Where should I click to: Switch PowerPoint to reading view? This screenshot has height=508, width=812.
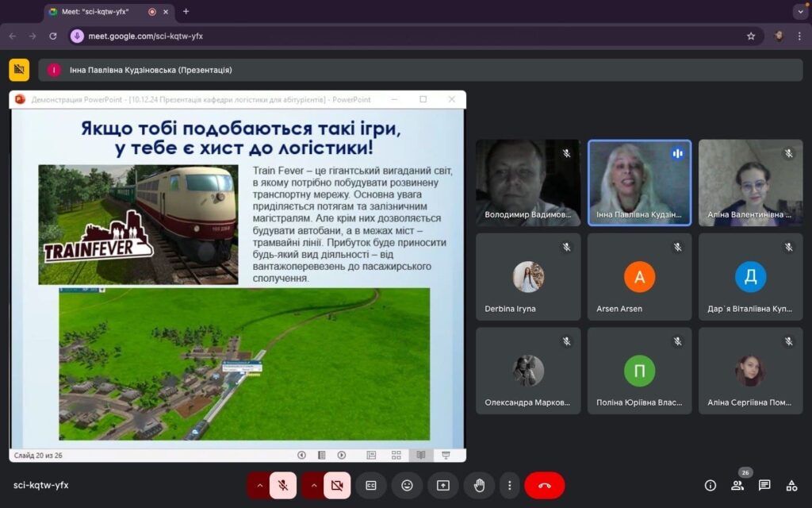coord(421,455)
